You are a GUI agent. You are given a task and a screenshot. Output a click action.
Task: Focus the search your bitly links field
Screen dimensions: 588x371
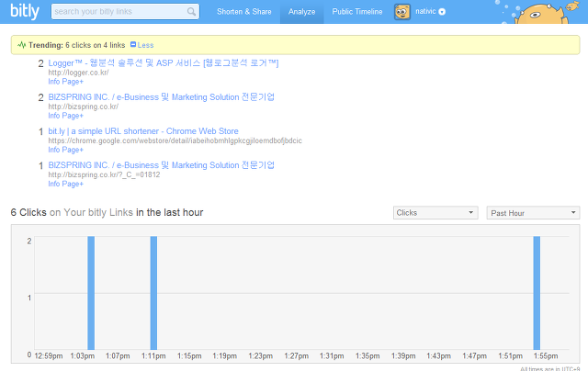118,12
